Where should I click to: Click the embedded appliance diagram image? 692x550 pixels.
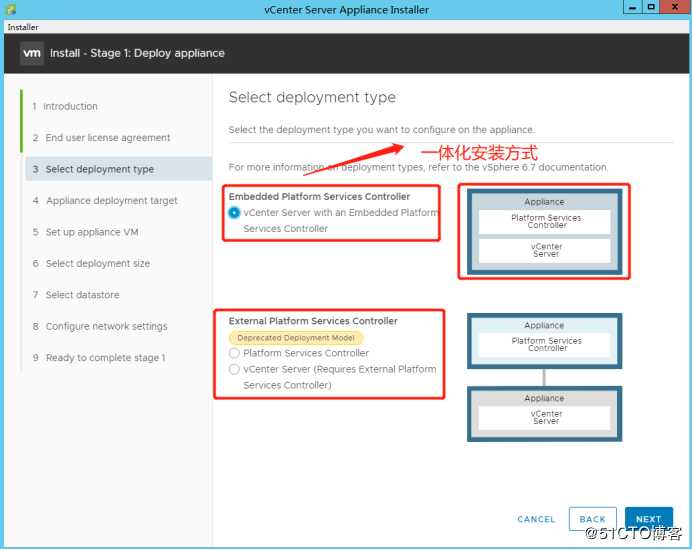tap(544, 232)
